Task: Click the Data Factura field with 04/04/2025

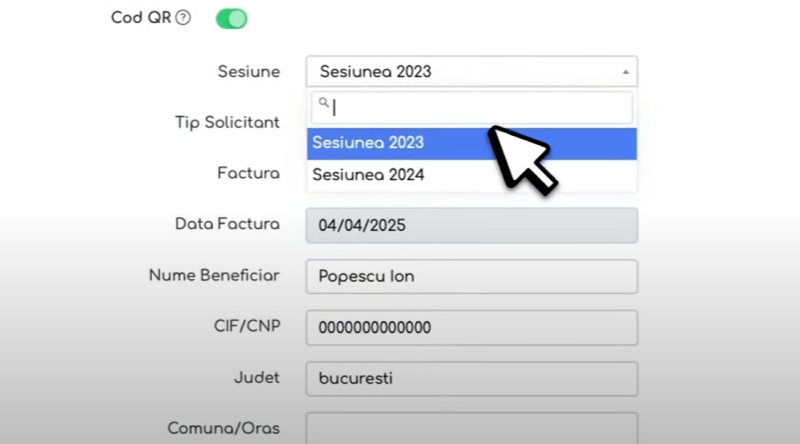Action: (x=471, y=225)
